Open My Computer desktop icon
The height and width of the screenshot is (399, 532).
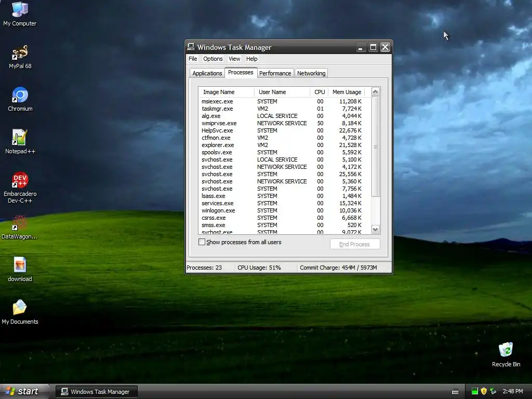click(x=20, y=14)
